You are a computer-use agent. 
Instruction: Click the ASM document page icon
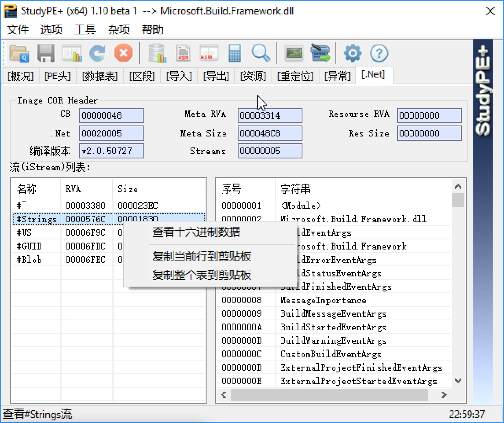click(183, 53)
